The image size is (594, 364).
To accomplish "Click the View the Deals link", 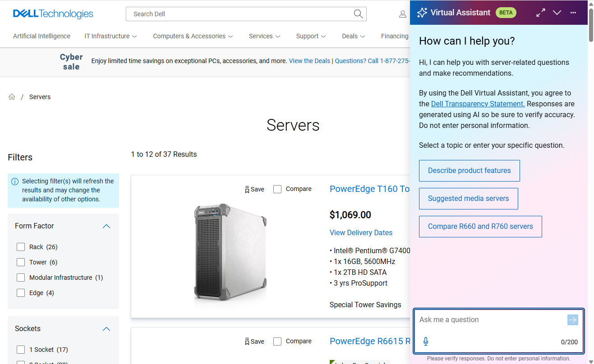I will pos(309,61).
